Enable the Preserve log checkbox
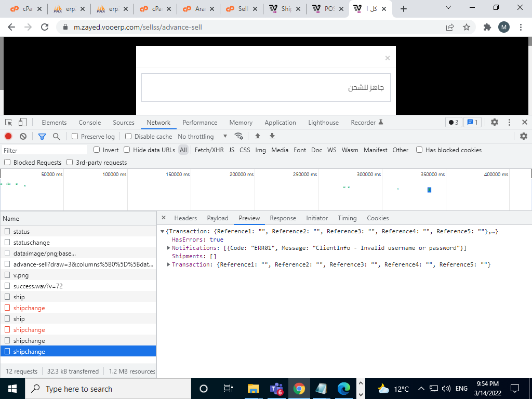The width and height of the screenshot is (532, 399). click(x=75, y=136)
